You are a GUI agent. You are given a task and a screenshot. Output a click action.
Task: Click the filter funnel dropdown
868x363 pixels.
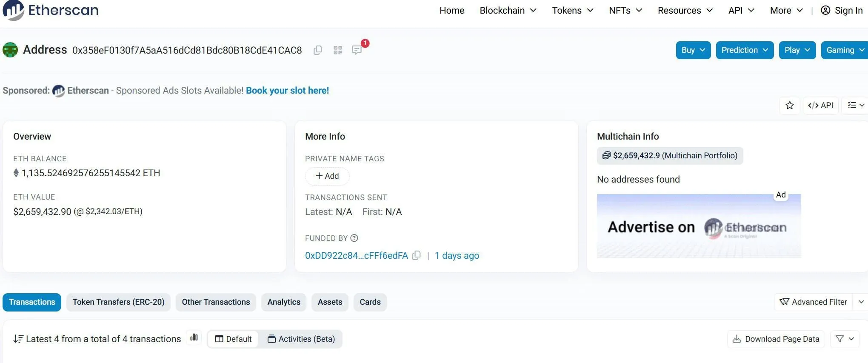(x=845, y=339)
